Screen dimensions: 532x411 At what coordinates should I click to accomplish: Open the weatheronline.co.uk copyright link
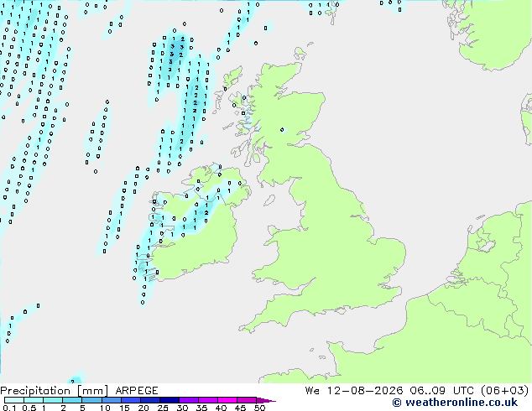click(455, 403)
